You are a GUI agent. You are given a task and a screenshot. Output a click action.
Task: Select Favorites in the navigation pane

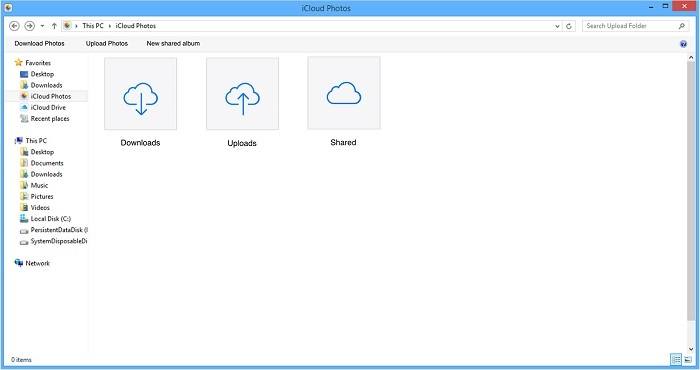[x=38, y=63]
